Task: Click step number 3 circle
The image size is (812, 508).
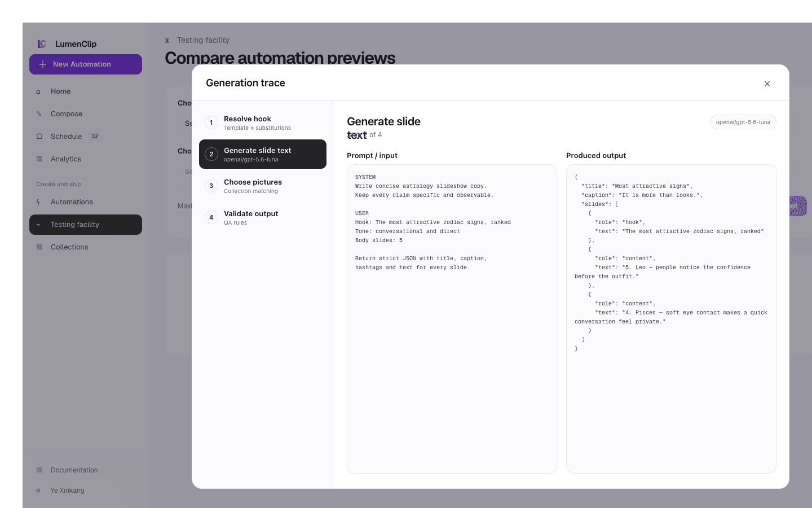Action: (x=211, y=186)
